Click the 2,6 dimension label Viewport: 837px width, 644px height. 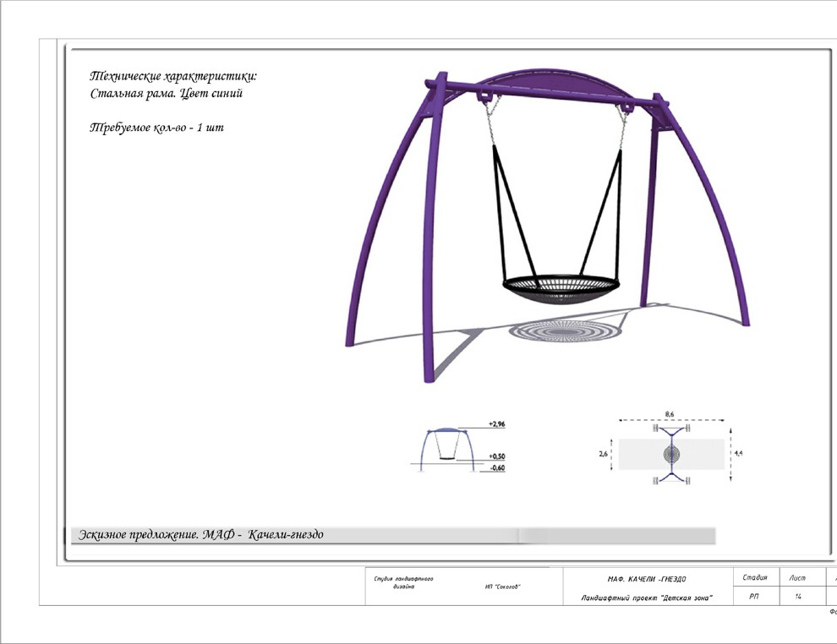(x=604, y=453)
